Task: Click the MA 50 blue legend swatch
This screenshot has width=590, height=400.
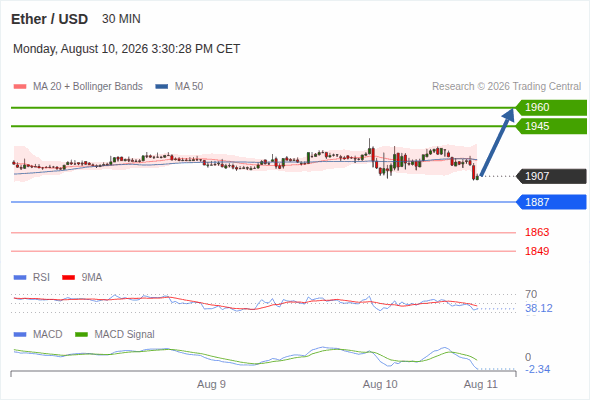Action: point(162,87)
